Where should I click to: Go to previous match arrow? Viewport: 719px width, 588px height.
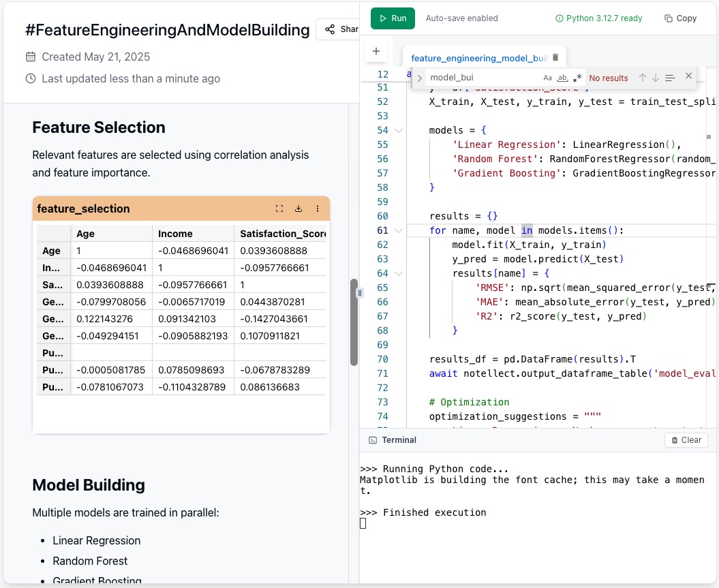(643, 78)
